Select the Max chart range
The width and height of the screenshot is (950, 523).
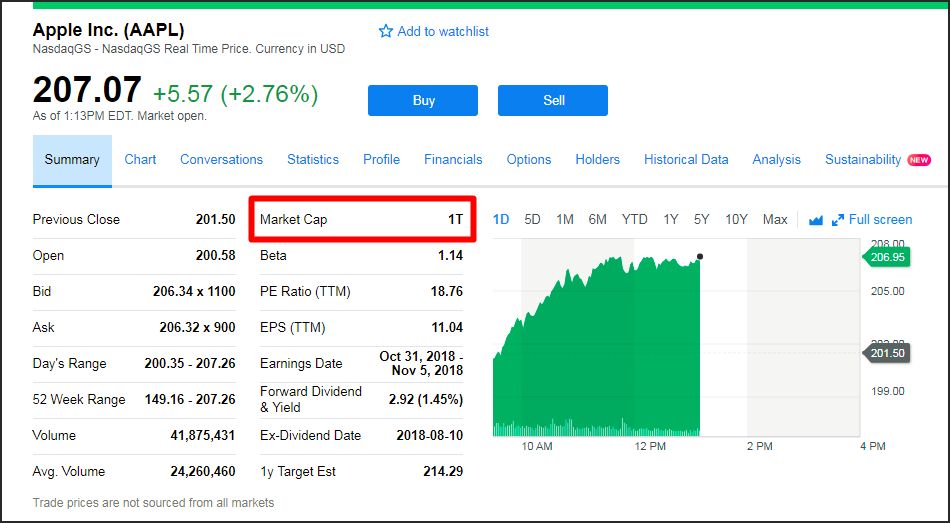775,219
